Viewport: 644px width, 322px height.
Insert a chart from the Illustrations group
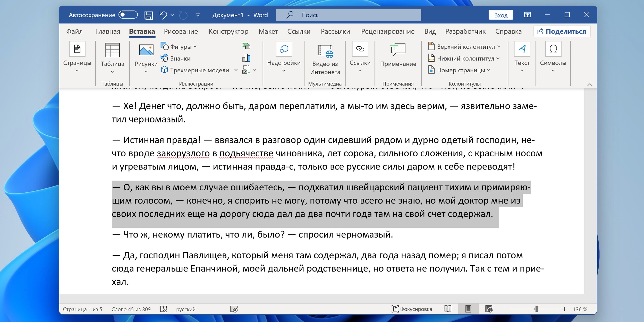click(x=246, y=58)
